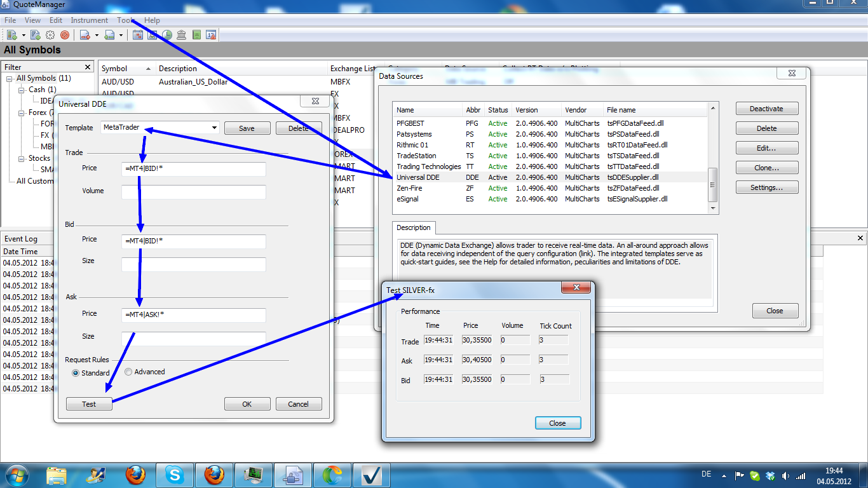Click Close at bottom of Data Sources
The width and height of the screenshot is (868, 488).
(x=775, y=311)
